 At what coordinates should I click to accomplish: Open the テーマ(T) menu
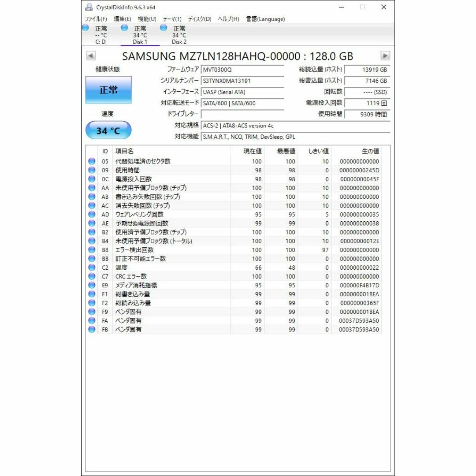(x=172, y=19)
